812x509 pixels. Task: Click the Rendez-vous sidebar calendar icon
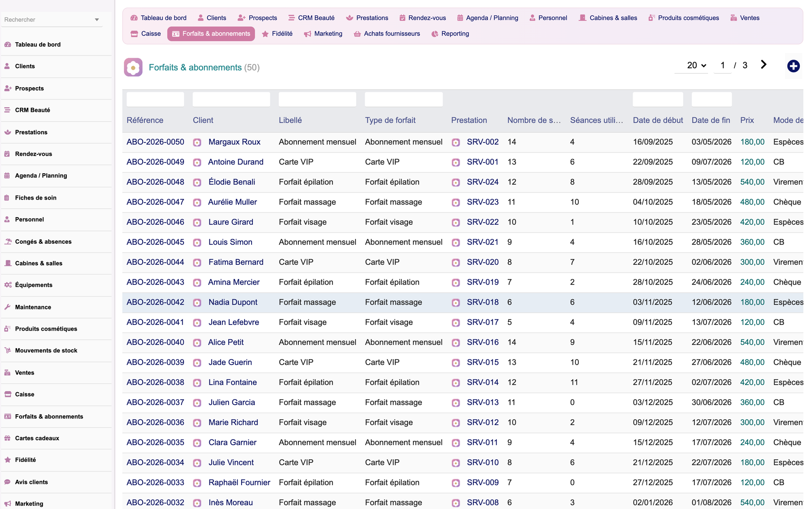tap(7, 154)
